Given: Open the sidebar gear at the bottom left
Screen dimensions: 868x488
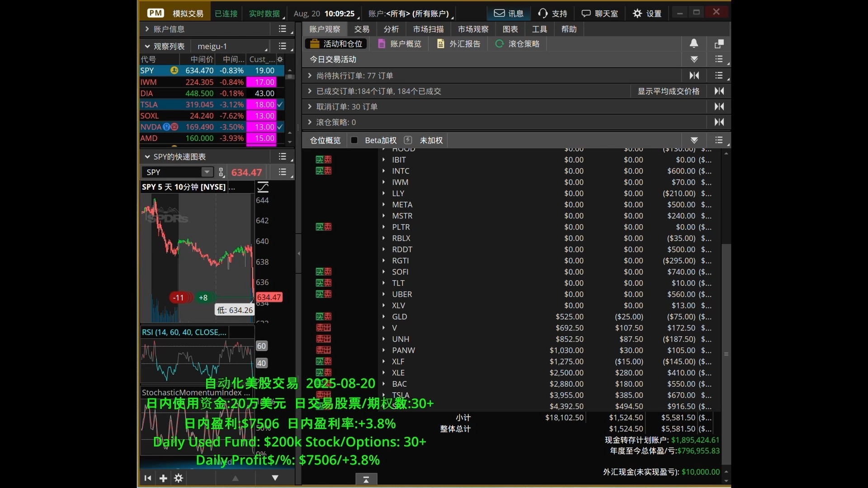Looking at the screenshot, I should click(179, 478).
